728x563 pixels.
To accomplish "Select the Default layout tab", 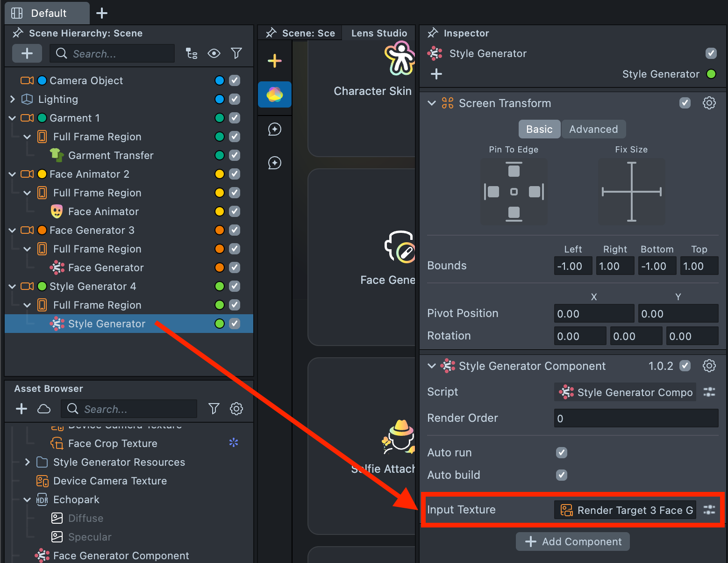I will pos(47,13).
